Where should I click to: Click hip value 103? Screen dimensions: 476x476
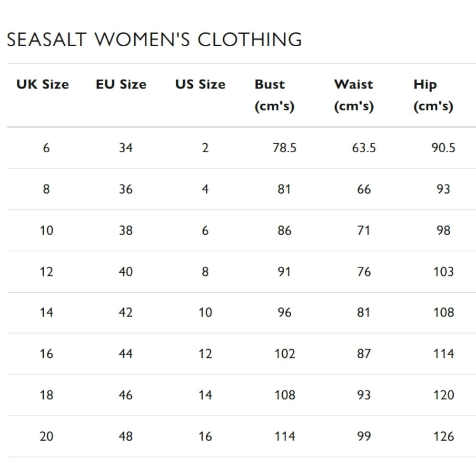(x=444, y=272)
